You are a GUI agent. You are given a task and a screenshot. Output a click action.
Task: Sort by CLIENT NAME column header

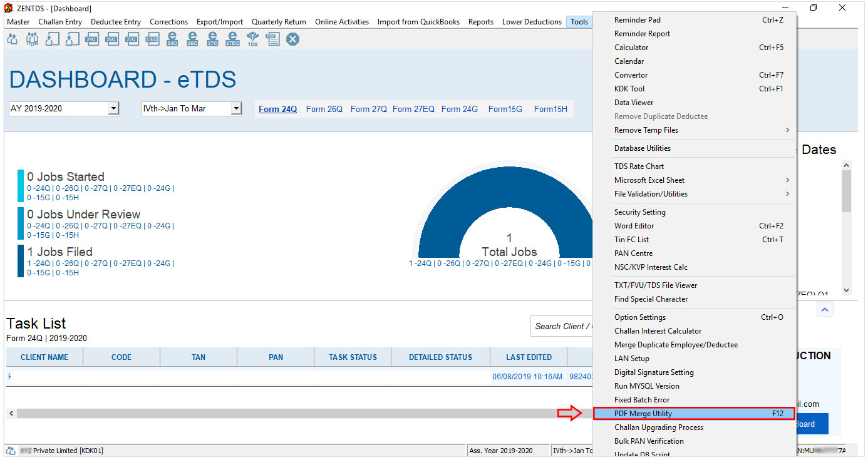click(x=44, y=357)
